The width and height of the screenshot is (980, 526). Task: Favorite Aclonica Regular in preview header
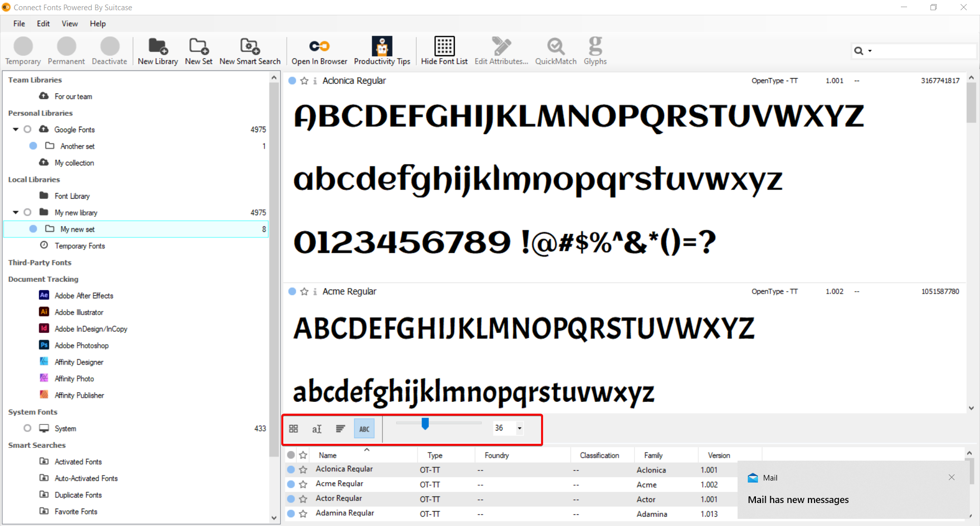pos(304,81)
